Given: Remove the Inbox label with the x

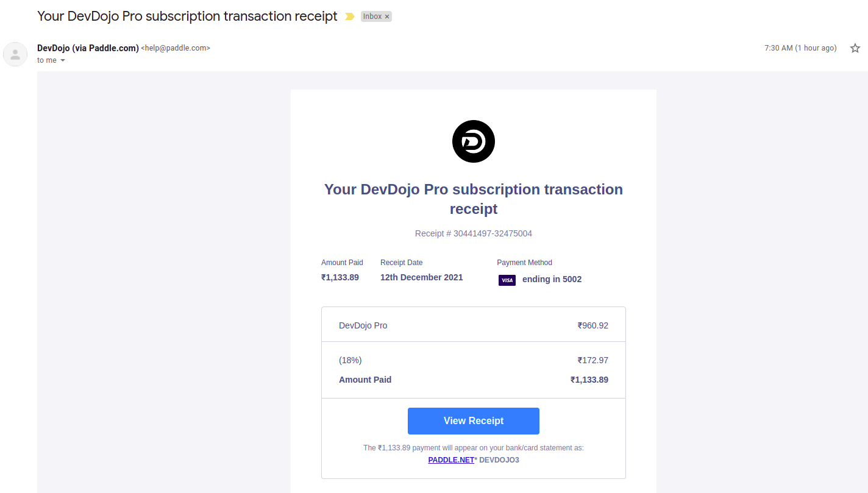Looking at the screenshot, I should pos(387,16).
